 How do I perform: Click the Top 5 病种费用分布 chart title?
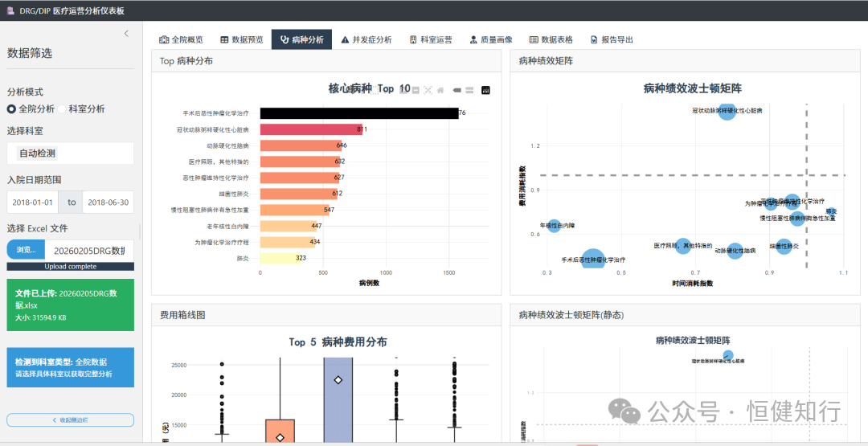[x=338, y=342]
